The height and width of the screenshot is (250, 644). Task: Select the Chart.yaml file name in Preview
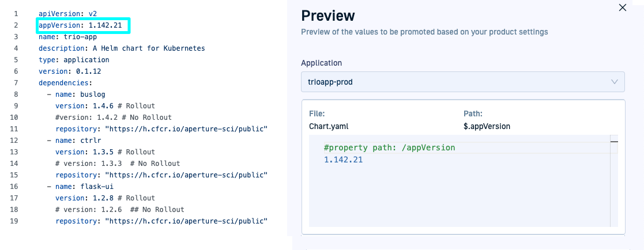329,126
